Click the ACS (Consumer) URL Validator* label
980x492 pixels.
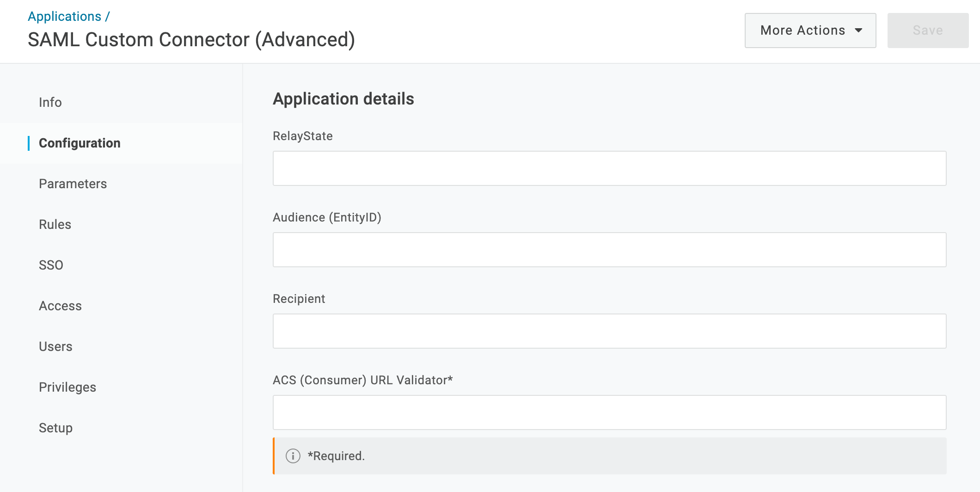(363, 380)
